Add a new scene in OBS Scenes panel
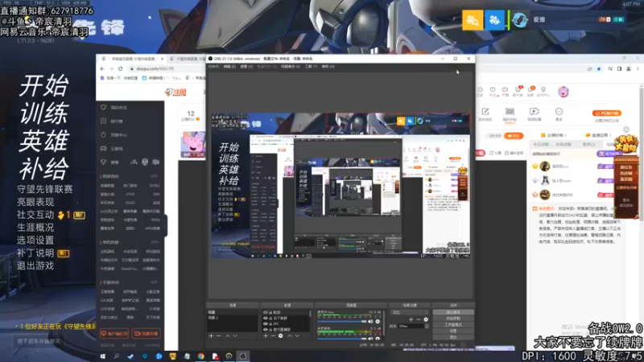The width and height of the screenshot is (644, 362). click(x=211, y=335)
